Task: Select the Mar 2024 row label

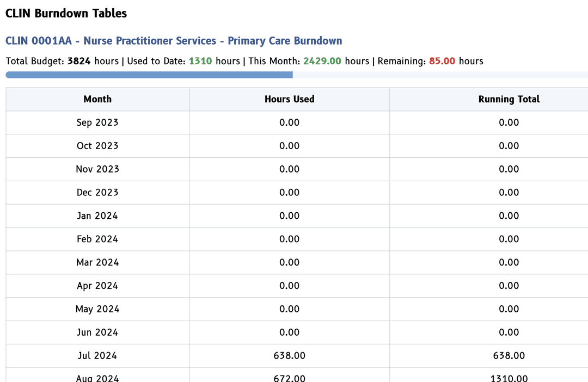Action: pyautogui.click(x=97, y=262)
